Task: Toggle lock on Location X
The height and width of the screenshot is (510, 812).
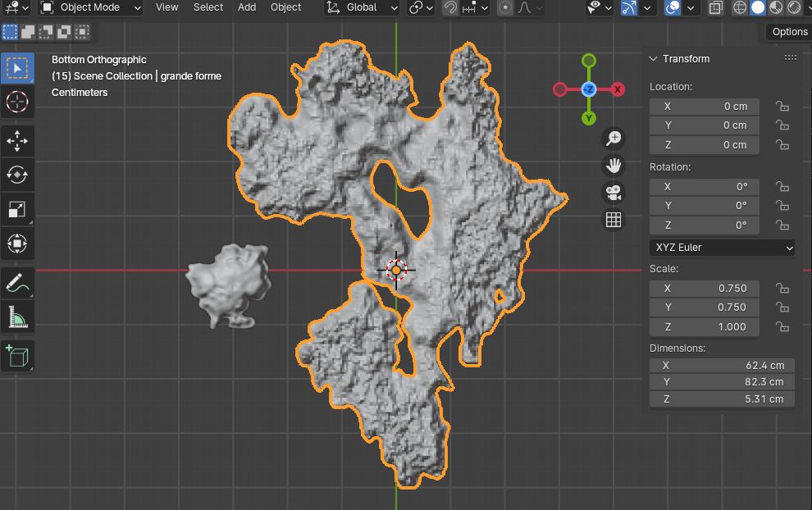Action: [782, 107]
